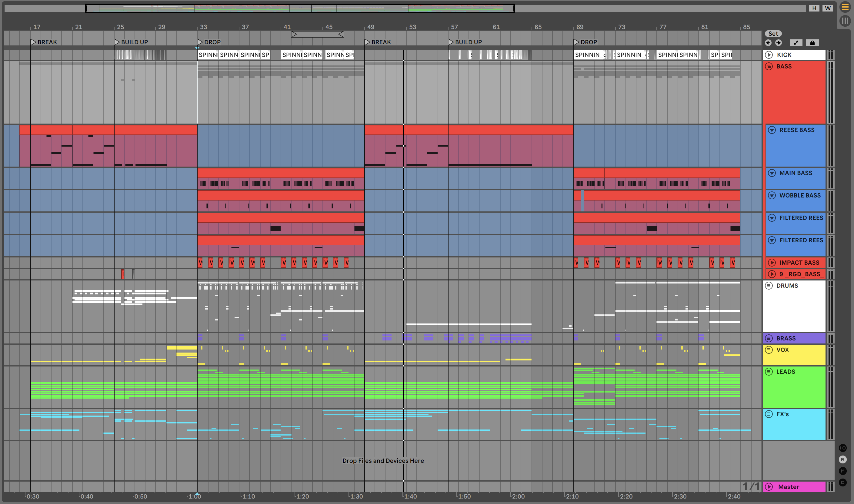Unfold the KICK track
Screen dimensions: 854x504
coord(769,55)
